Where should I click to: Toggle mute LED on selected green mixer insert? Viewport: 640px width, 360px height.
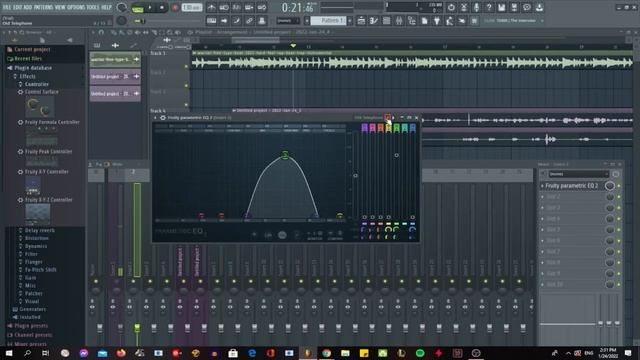pos(133,282)
